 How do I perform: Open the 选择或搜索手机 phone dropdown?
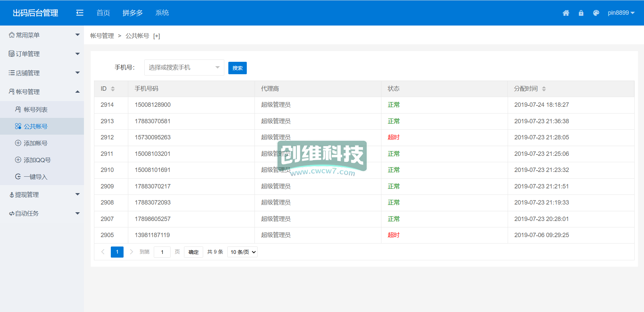pyautogui.click(x=184, y=68)
